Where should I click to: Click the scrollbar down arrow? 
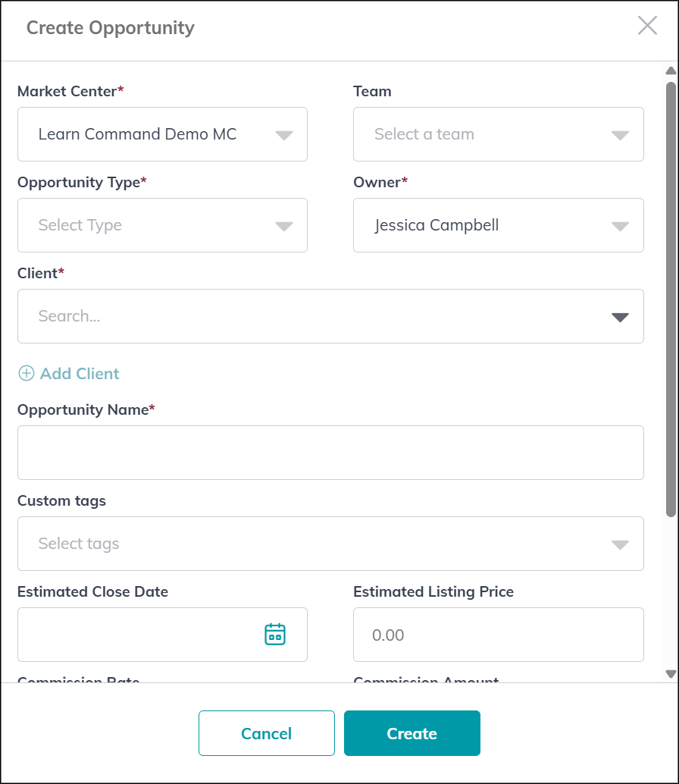[671, 673]
